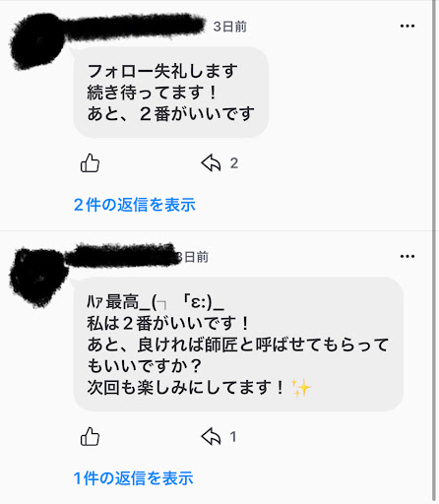Reply to the second comment via arrow icon
439x504 pixels.
(x=211, y=437)
